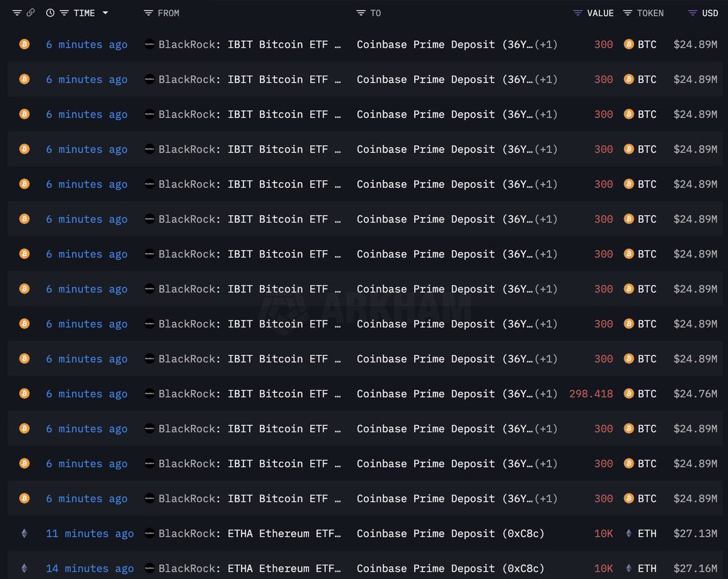Select the Bitcoin token icon on the first row
Screen dimensions: 728x579
tap(24, 44)
